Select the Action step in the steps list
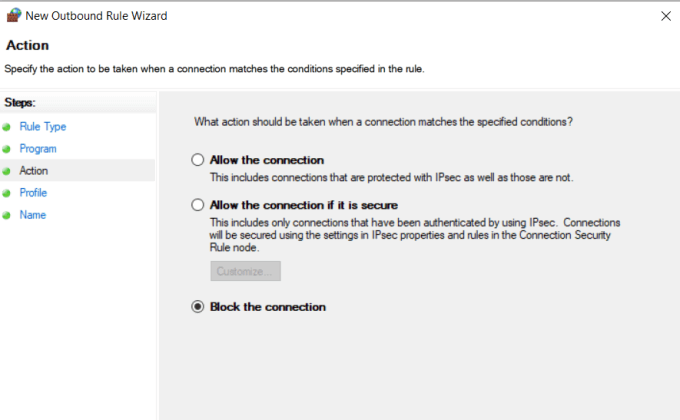 click(33, 171)
